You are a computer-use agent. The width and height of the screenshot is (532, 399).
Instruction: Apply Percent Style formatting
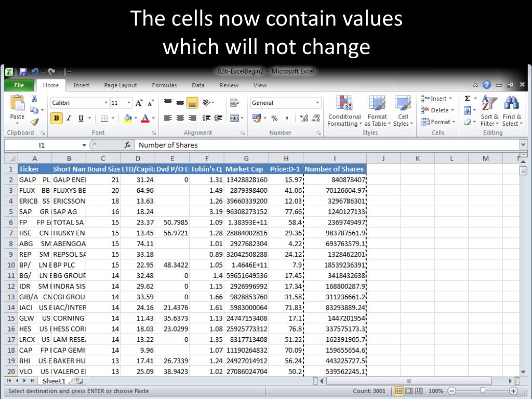(274, 118)
